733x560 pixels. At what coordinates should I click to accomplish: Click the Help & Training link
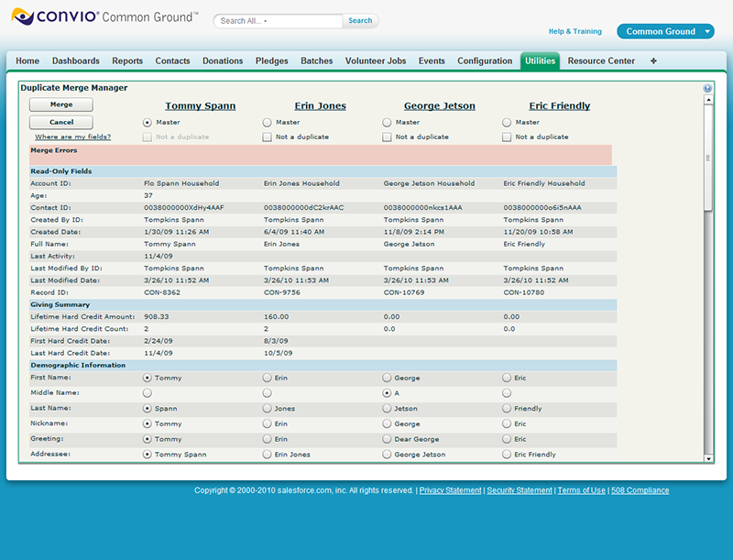(574, 31)
